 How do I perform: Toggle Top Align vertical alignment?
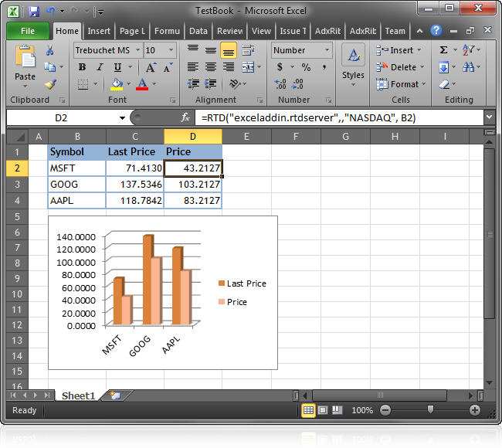[x=193, y=50]
